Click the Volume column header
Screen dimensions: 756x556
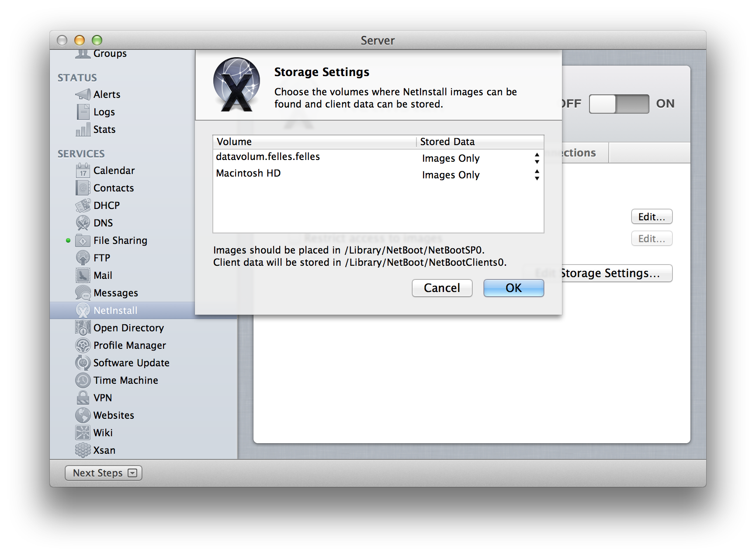pos(315,142)
